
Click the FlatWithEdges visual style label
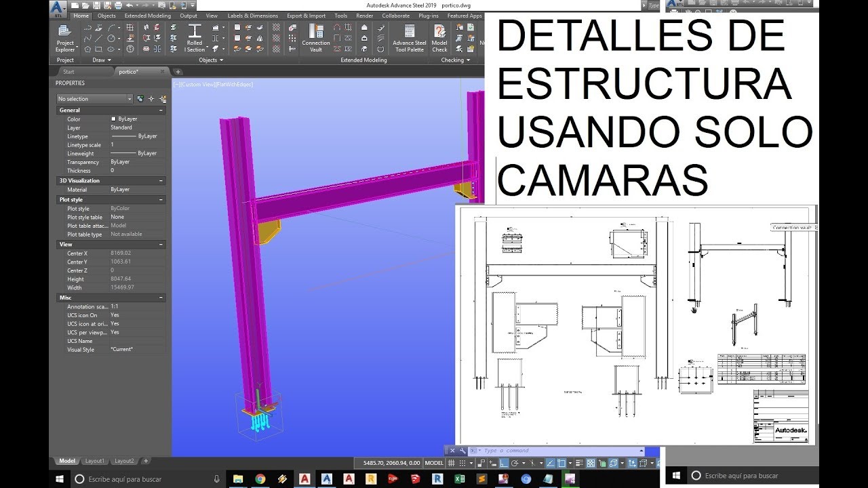click(x=234, y=85)
